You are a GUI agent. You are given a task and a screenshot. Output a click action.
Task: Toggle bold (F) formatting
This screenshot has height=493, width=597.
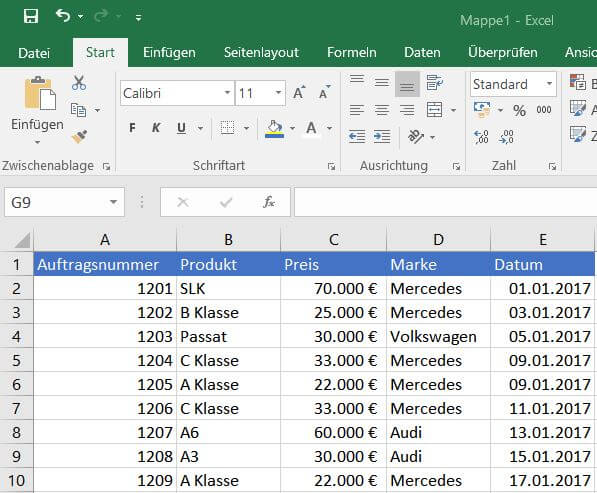coord(132,128)
